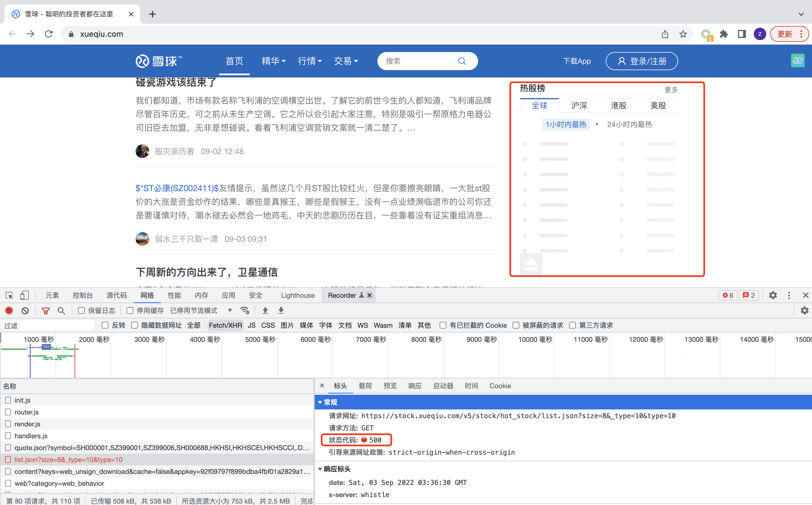Viewport: 812px width, 505px height.
Task: Toggle 第三方请求 checkbox
Action: click(572, 325)
